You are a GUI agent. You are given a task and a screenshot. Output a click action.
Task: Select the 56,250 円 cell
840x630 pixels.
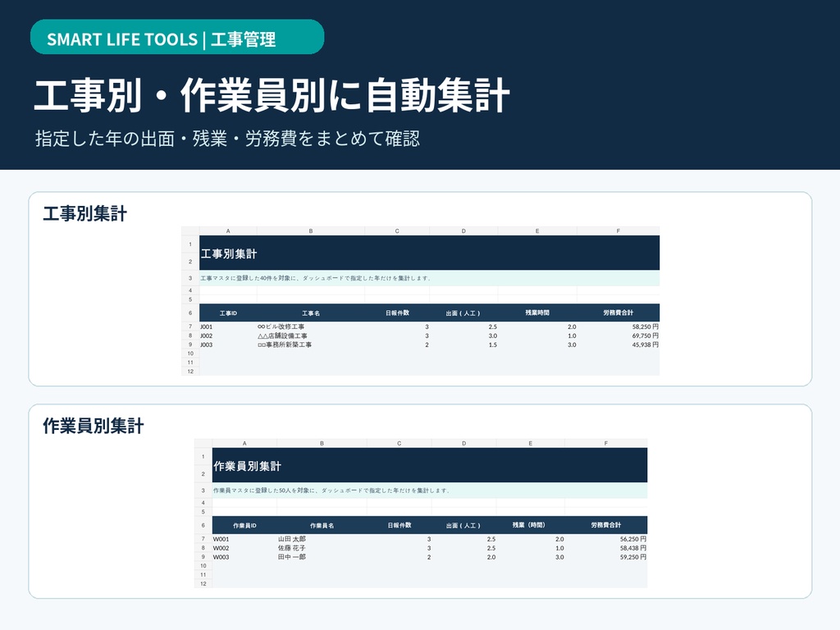(x=606, y=540)
